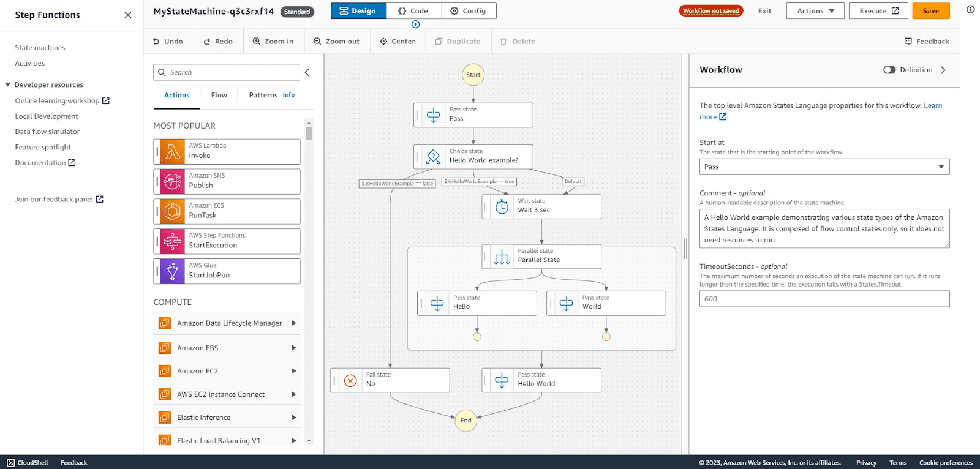Viewport: 980px width, 469px height.
Task: Expand Amazon EC2 actions
Action: click(x=293, y=371)
